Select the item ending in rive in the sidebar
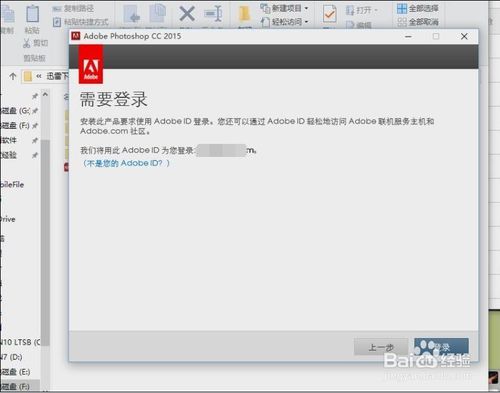 (x=8, y=219)
